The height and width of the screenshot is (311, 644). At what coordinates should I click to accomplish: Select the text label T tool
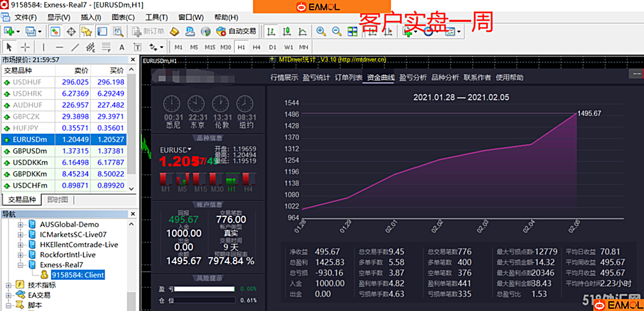tap(137, 47)
